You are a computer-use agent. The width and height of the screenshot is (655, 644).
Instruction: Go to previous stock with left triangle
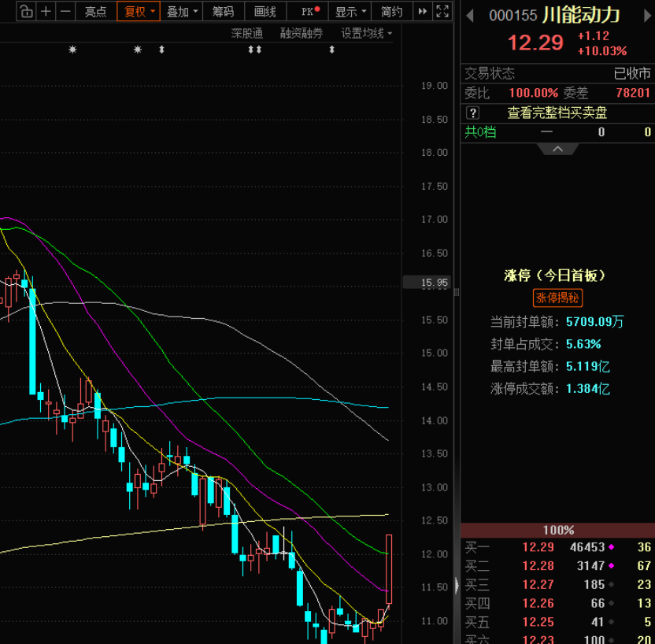coord(470,16)
